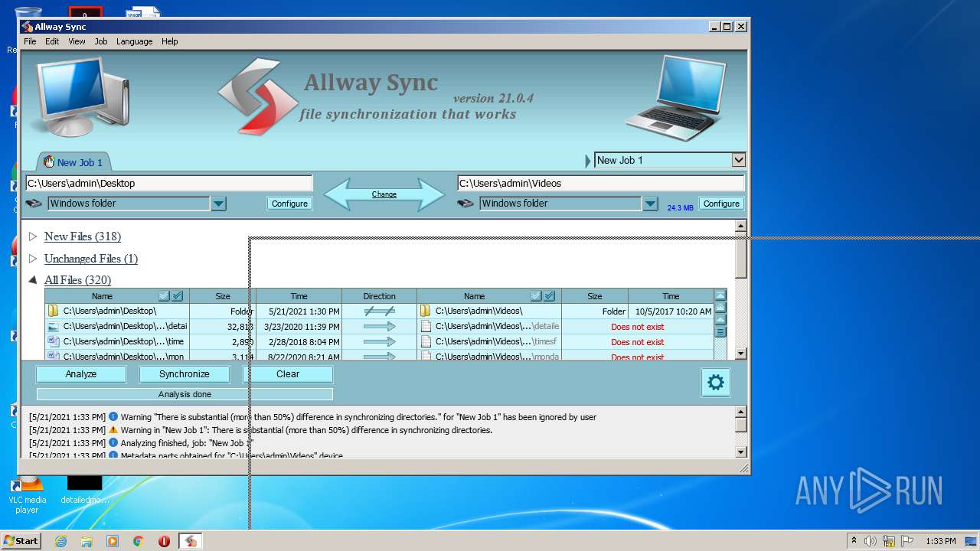Click the log panel scrollbar down arrow

tap(741, 452)
